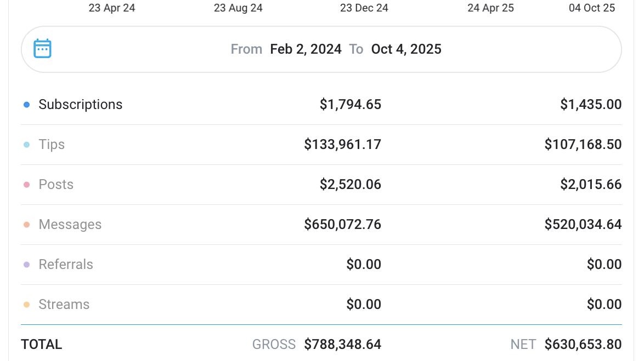Show the Streams earnings label

pyautogui.click(x=64, y=305)
